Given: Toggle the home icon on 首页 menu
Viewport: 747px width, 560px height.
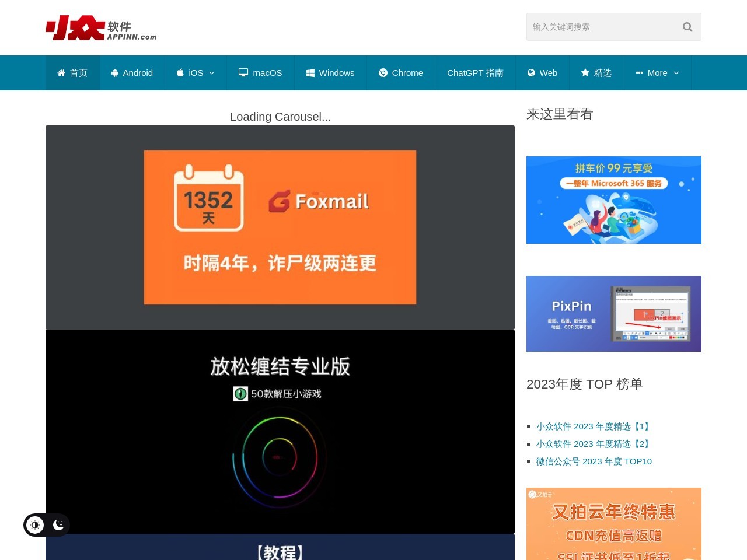Looking at the screenshot, I should 61,72.
